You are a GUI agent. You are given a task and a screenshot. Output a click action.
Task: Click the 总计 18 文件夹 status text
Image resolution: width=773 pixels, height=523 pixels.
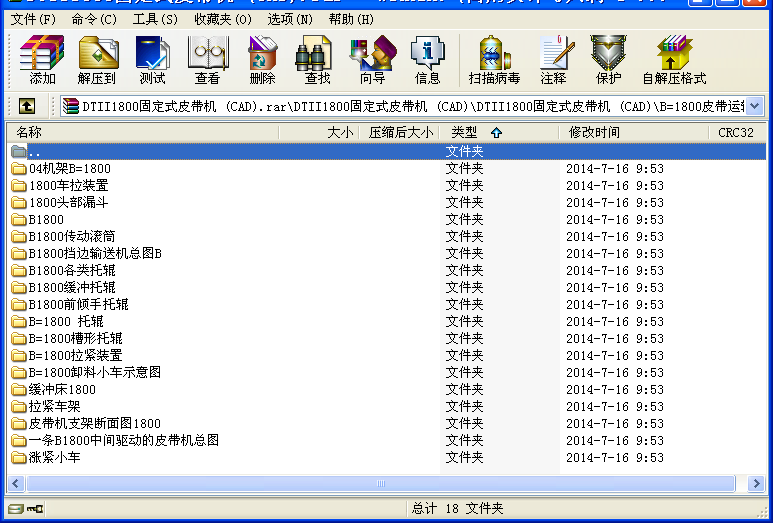457,508
